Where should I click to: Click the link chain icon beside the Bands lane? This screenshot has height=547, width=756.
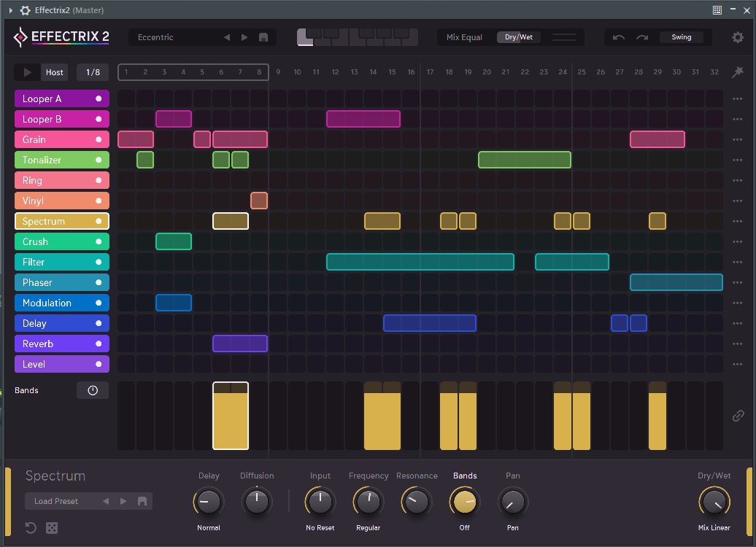738,416
